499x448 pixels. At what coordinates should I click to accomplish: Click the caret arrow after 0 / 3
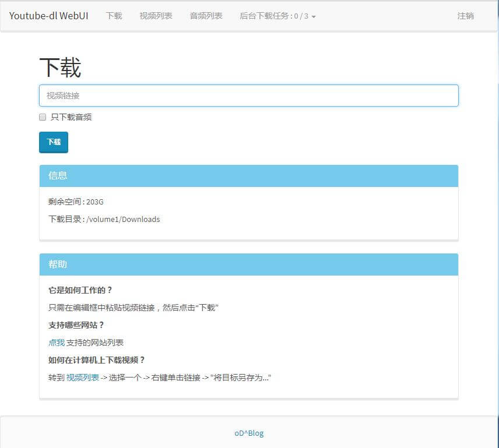(314, 17)
